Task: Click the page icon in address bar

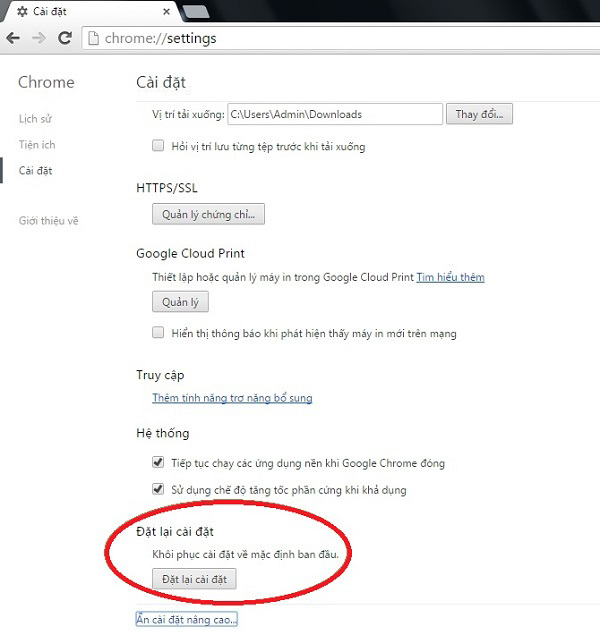Action: (x=93, y=39)
